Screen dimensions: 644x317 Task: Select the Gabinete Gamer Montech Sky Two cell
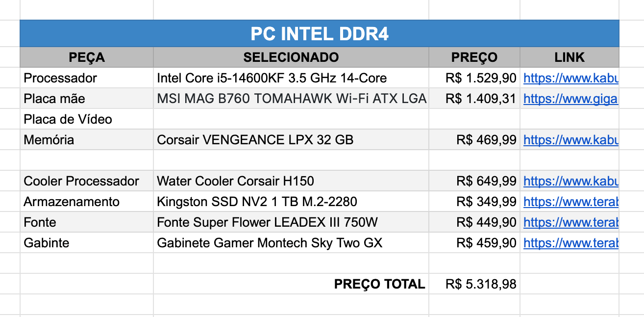click(291, 243)
